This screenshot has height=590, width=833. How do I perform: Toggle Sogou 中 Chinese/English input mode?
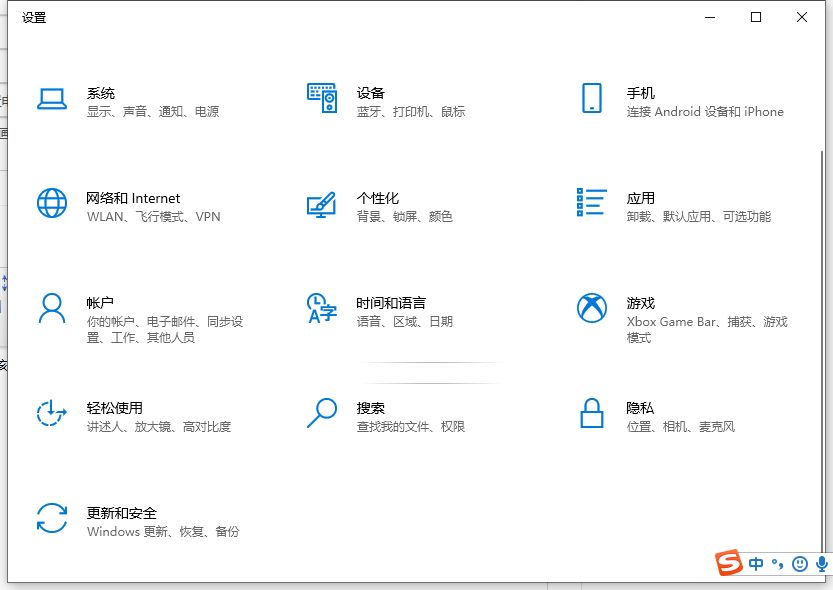click(756, 564)
